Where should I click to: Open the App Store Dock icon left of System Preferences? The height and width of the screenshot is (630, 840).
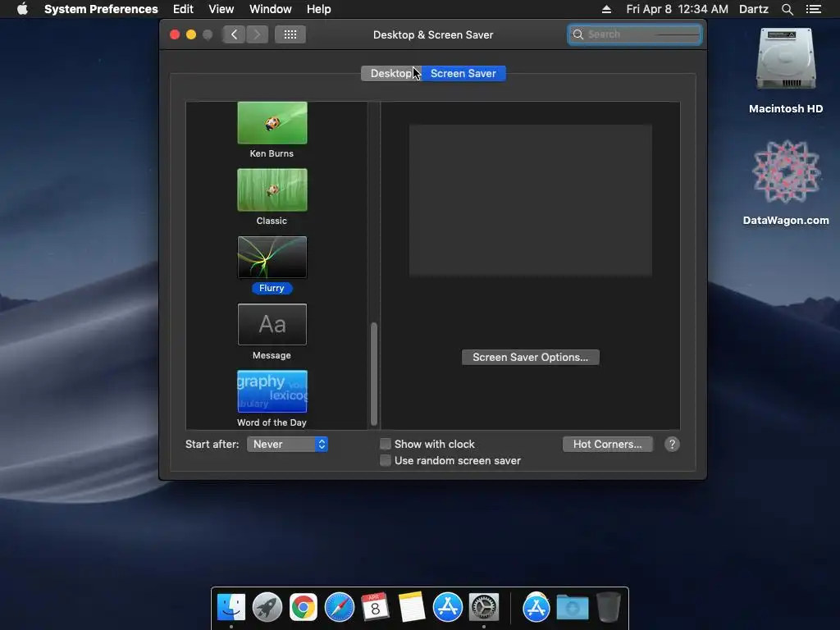(x=448, y=607)
